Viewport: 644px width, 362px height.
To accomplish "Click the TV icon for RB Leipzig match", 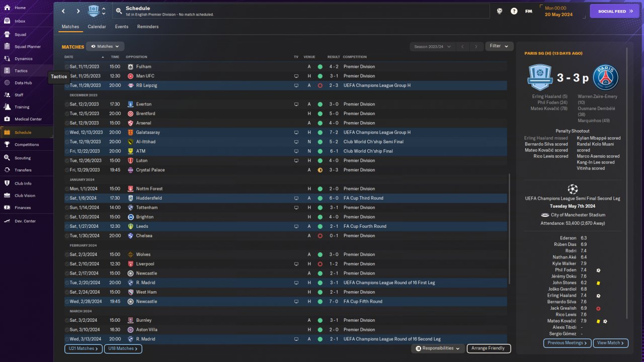I will [x=296, y=85].
